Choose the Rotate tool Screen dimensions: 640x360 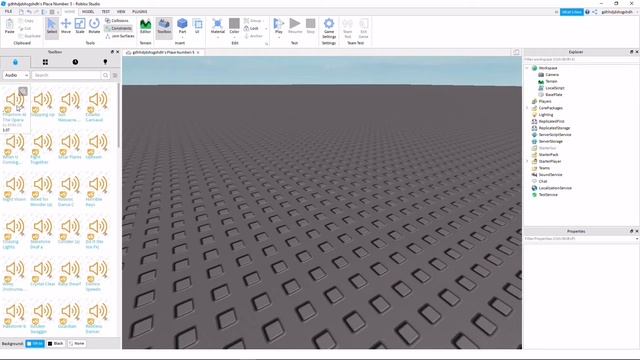tap(94, 27)
